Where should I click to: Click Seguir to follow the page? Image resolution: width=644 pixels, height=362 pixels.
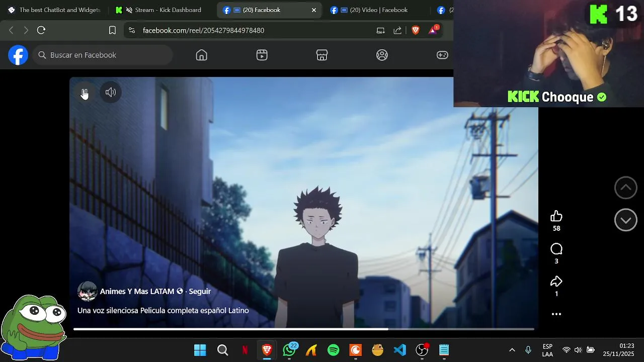[200, 292]
